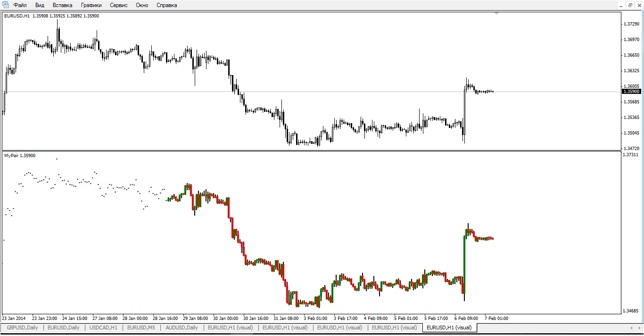Image resolution: width=644 pixels, height=336 pixels.
Task: Click the 1.34685 indicator scale label
Action: click(631, 311)
